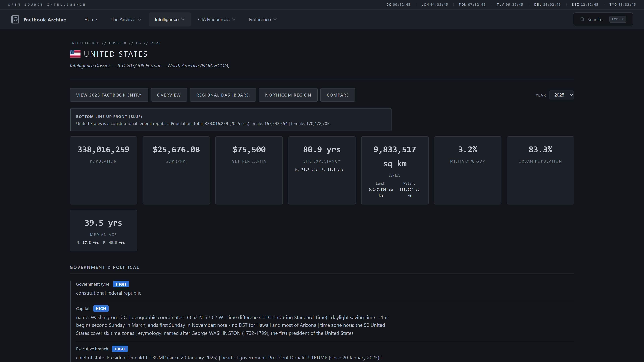Click the Factbook Archive globe logo icon

pos(15,19)
